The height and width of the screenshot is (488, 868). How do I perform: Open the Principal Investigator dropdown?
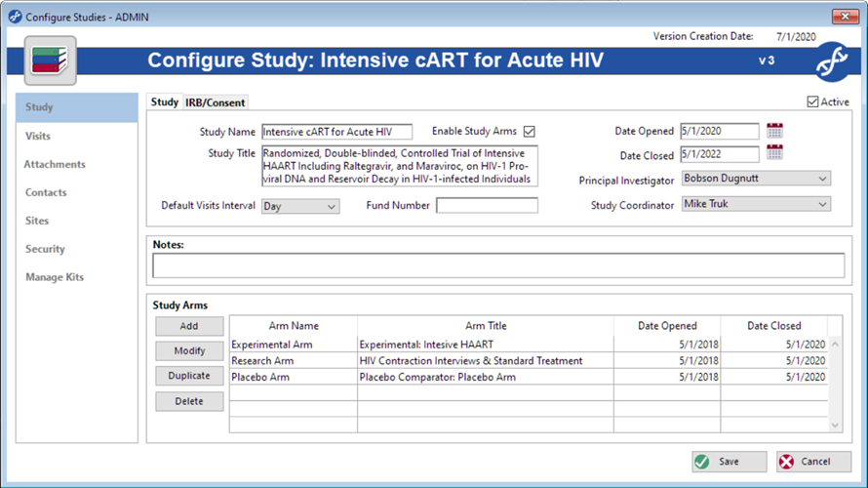(822, 179)
